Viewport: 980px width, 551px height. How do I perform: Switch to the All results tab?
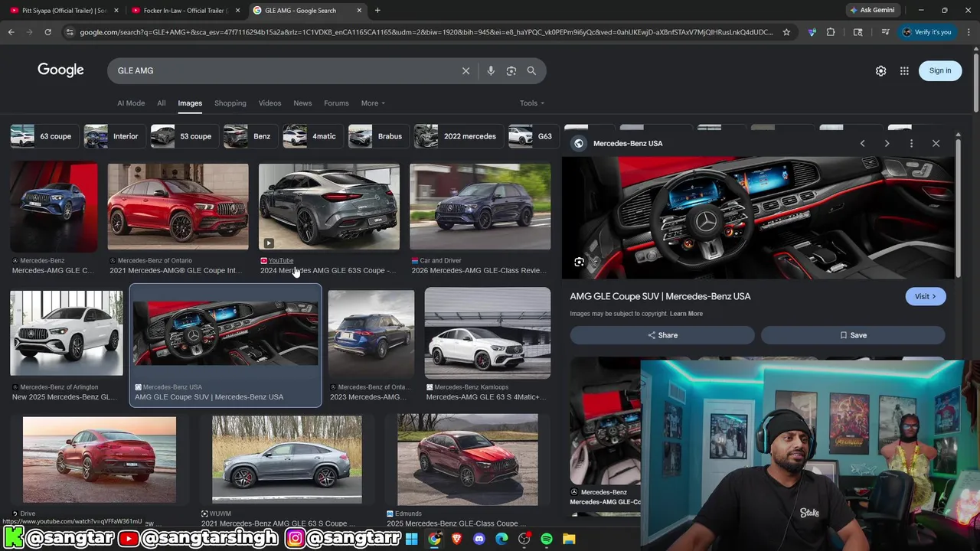(162, 103)
